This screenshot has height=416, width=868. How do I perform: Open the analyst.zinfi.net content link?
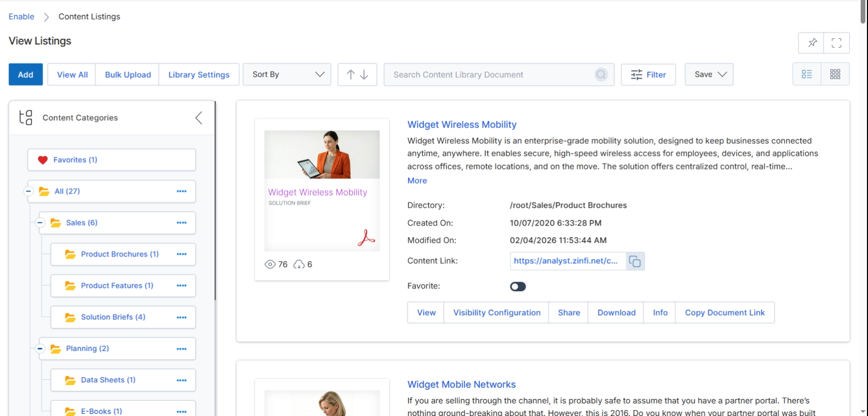(566, 261)
